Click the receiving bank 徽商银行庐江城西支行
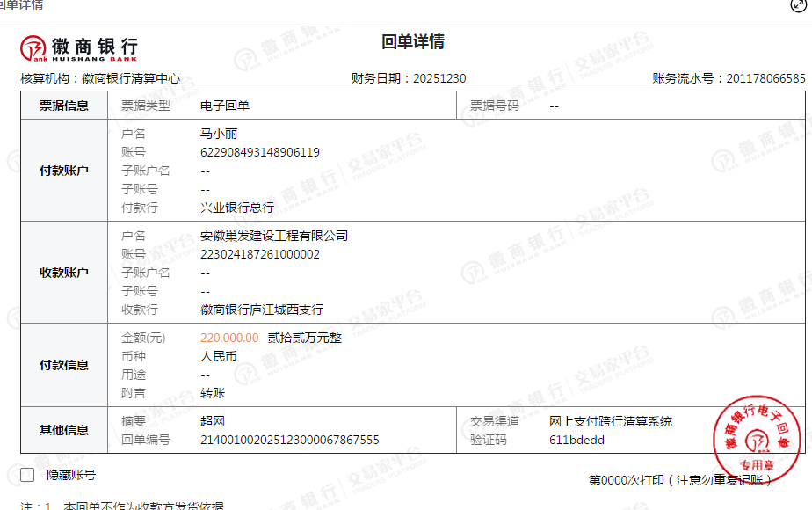 click(x=262, y=310)
